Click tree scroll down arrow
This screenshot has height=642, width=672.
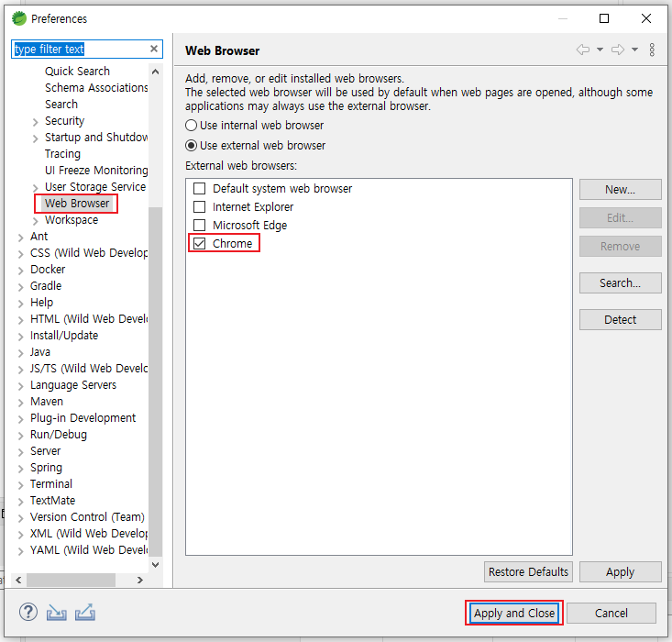tap(156, 565)
